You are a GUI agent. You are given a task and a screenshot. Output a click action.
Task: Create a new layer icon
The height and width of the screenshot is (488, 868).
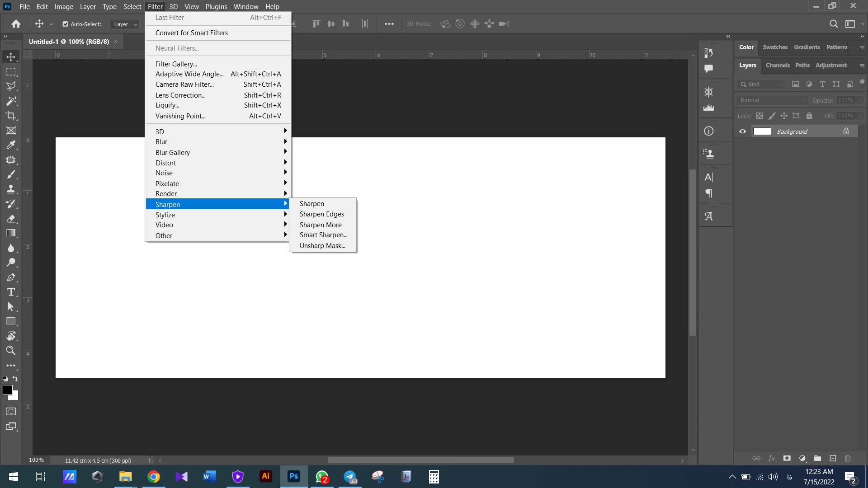833,458
